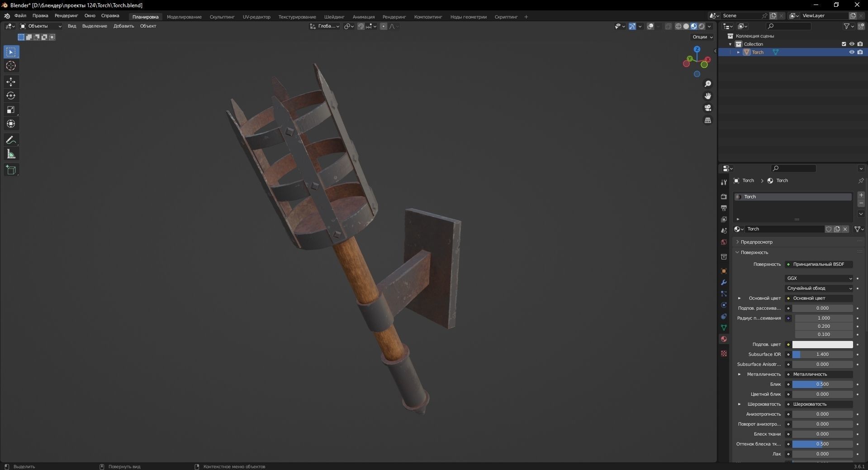Select the Scale tool

[x=11, y=110]
